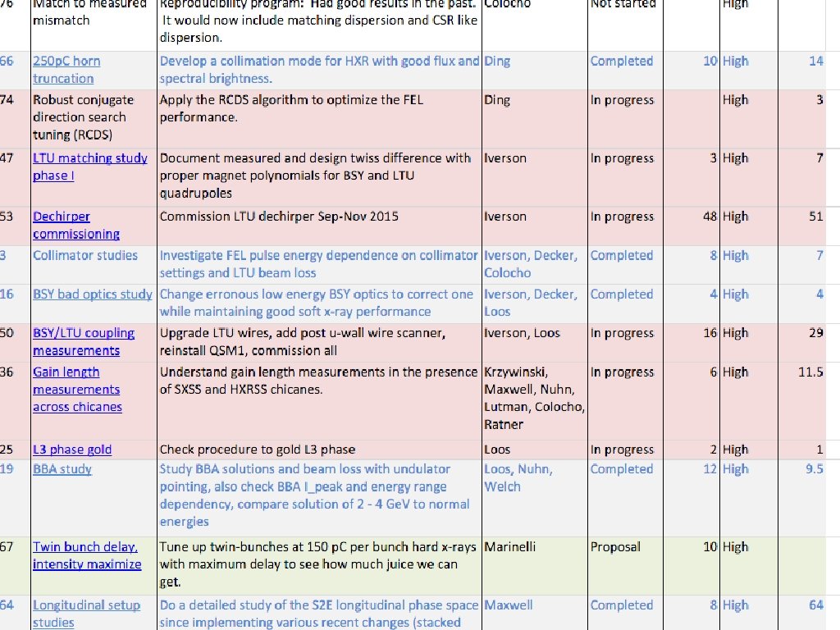840x630 pixels.
Task: Select the 'Develop a collimation mode for HXR' cell
Action: pyautogui.click(x=319, y=71)
